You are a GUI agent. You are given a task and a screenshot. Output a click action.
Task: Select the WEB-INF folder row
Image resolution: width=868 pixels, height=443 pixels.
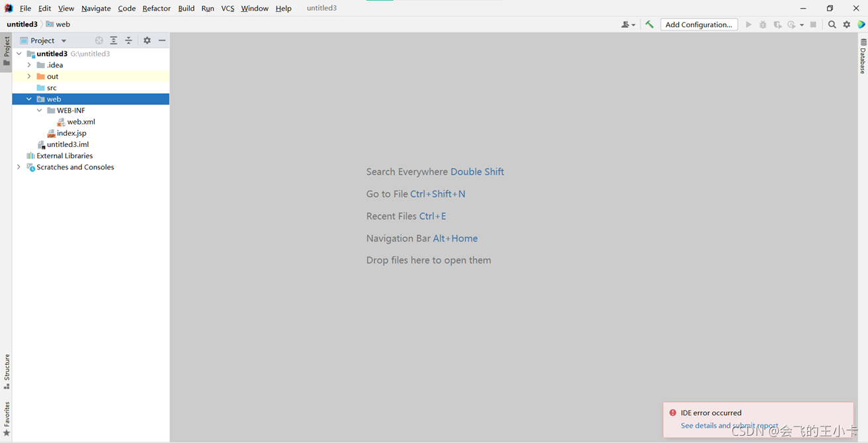click(91, 111)
